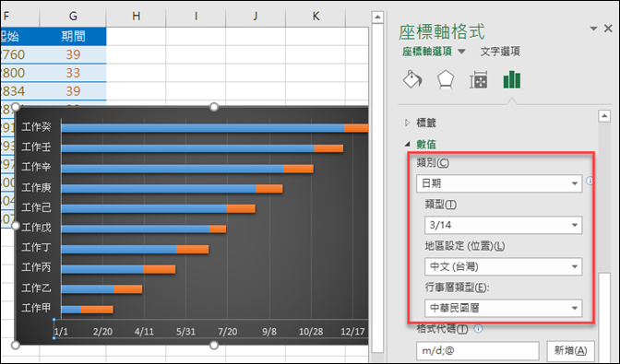Click the 1/1 date axis label

pos(61,332)
